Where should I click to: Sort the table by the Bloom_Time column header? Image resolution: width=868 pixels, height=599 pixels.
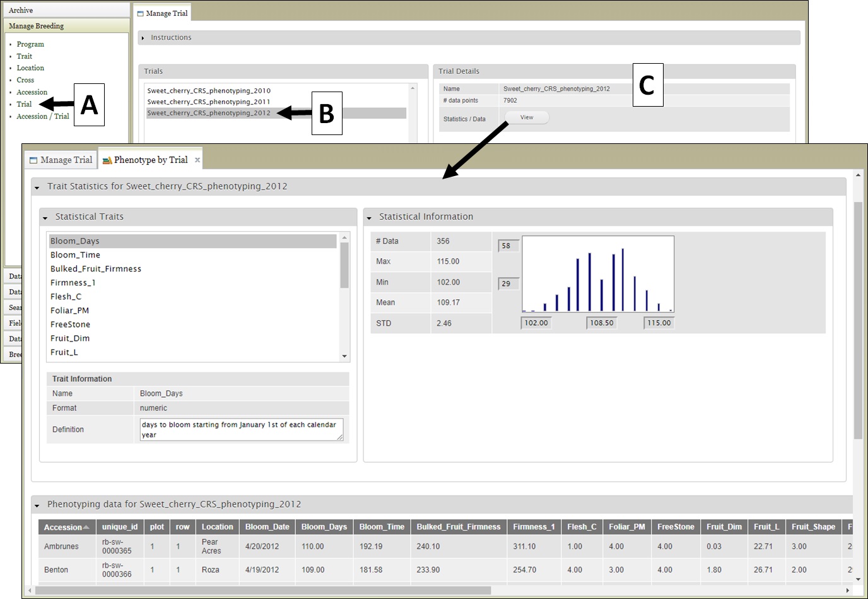382,527
